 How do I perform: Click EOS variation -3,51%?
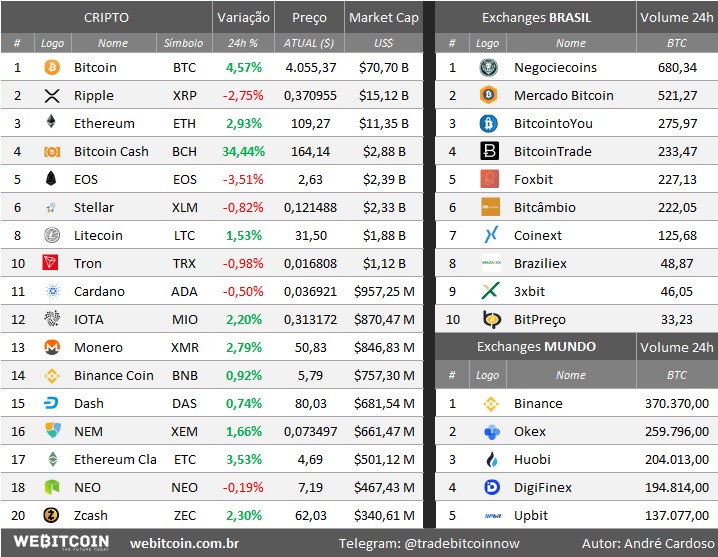[x=243, y=179]
